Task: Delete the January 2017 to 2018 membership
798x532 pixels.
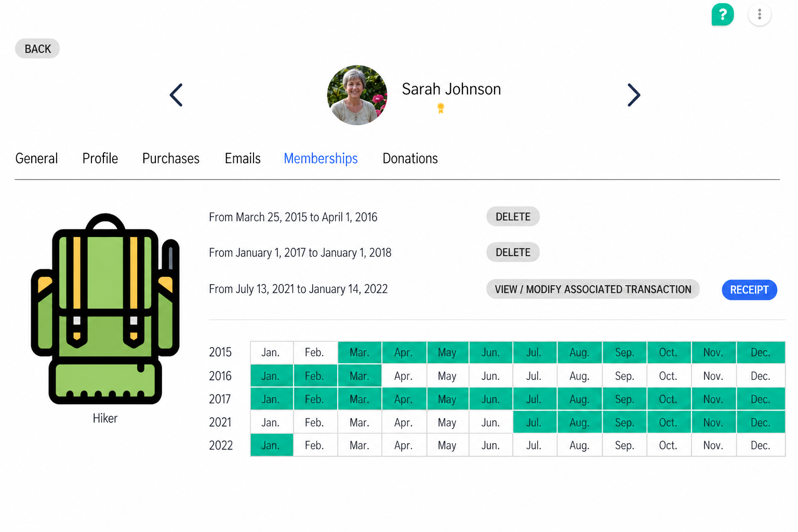Action: coord(513,252)
